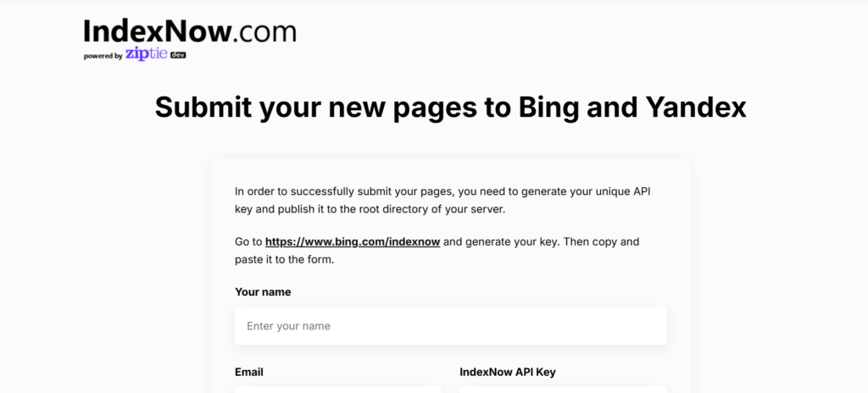Click the word "Yandex" in the heading
Viewport: 868px width, 393px height.
pos(696,108)
